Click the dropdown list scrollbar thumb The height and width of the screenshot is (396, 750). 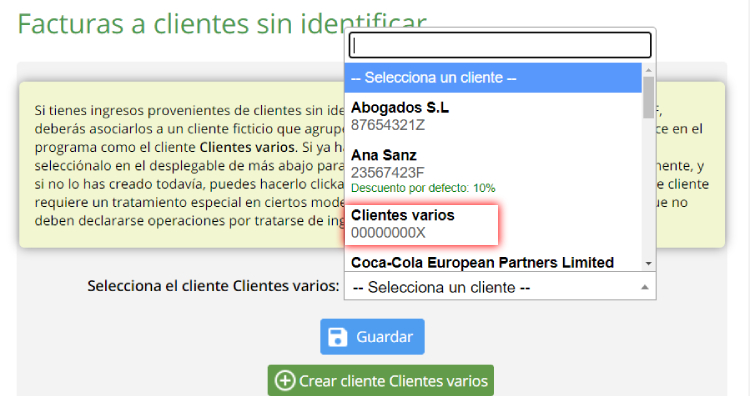point(649,97)
